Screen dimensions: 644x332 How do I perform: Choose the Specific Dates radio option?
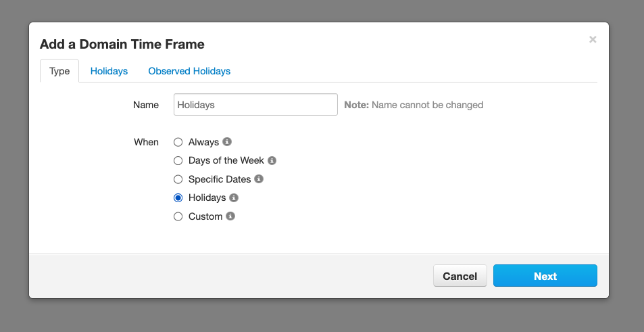click(178, 179)
